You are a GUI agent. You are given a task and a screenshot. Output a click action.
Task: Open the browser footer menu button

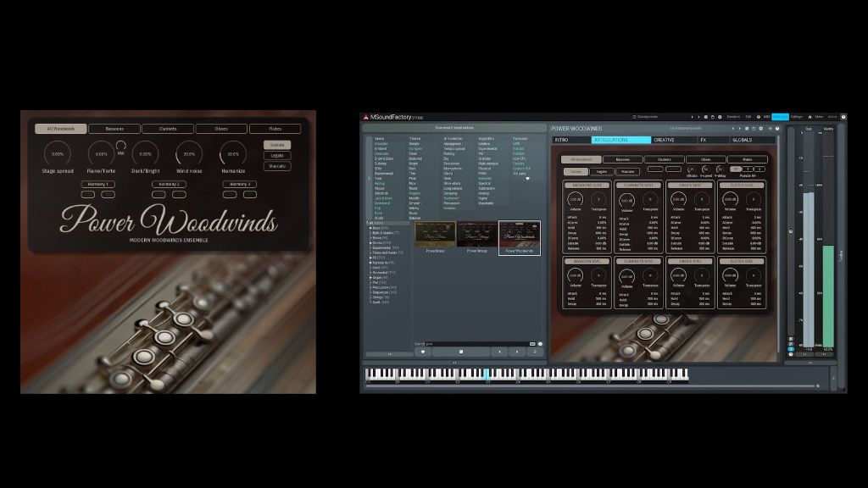(x=535, y=352)
